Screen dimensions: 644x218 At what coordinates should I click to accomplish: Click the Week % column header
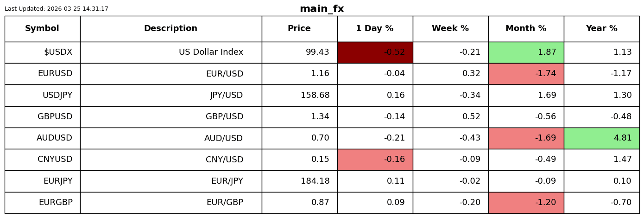pos(450,29)
